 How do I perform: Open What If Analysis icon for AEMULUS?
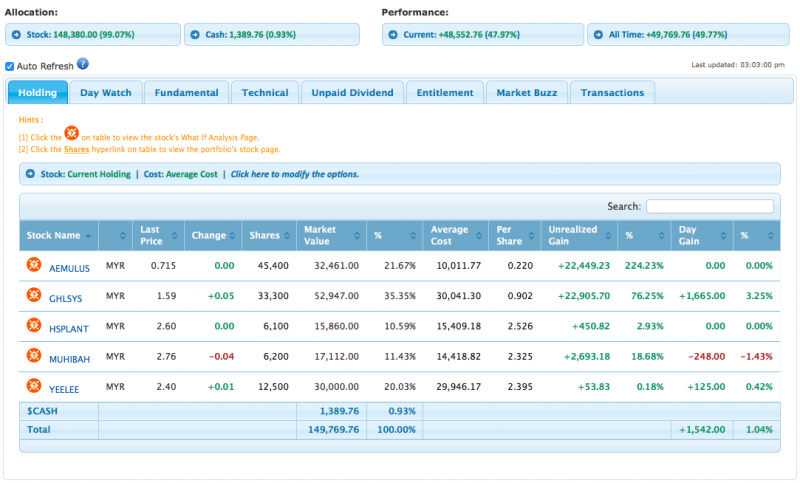tap(33, 265)
